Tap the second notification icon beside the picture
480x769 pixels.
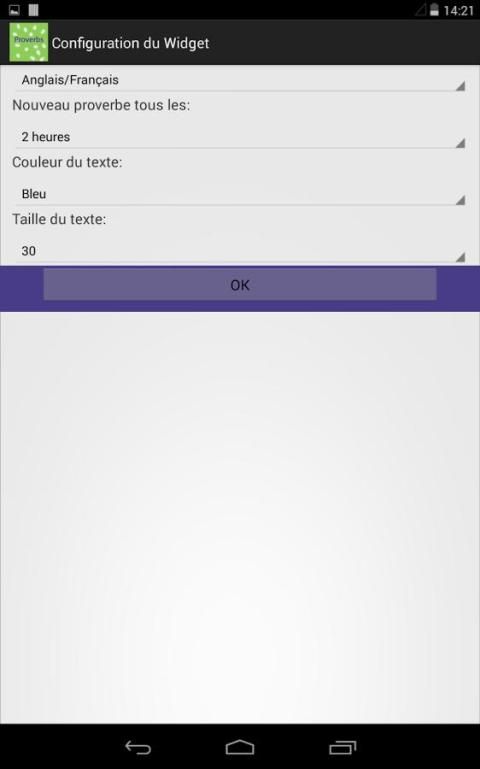(33, 9)
